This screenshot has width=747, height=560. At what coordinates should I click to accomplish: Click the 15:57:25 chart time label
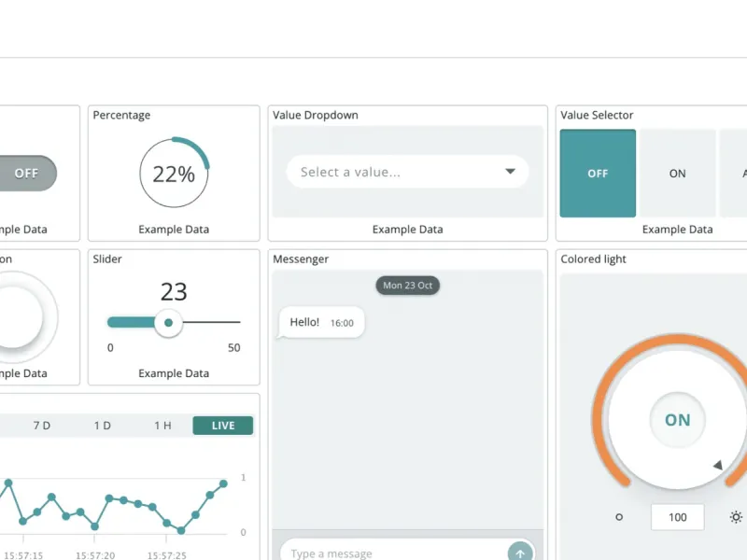[x=167, y=555]
